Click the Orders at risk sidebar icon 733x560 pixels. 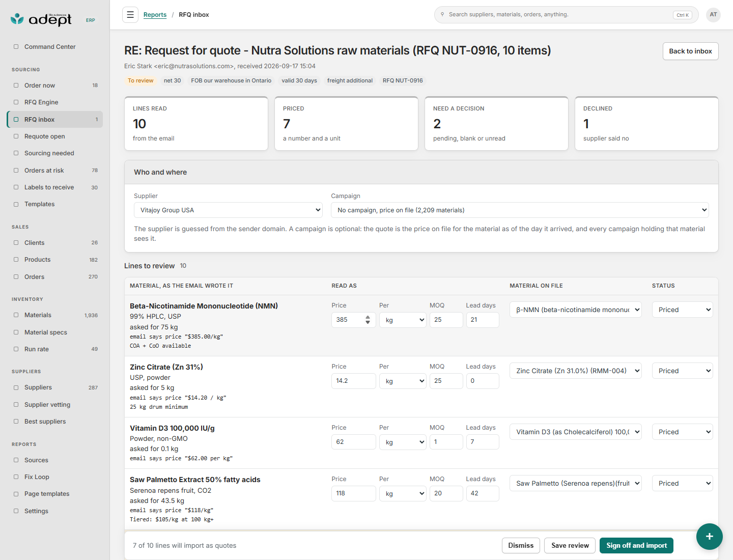[16, 171]
